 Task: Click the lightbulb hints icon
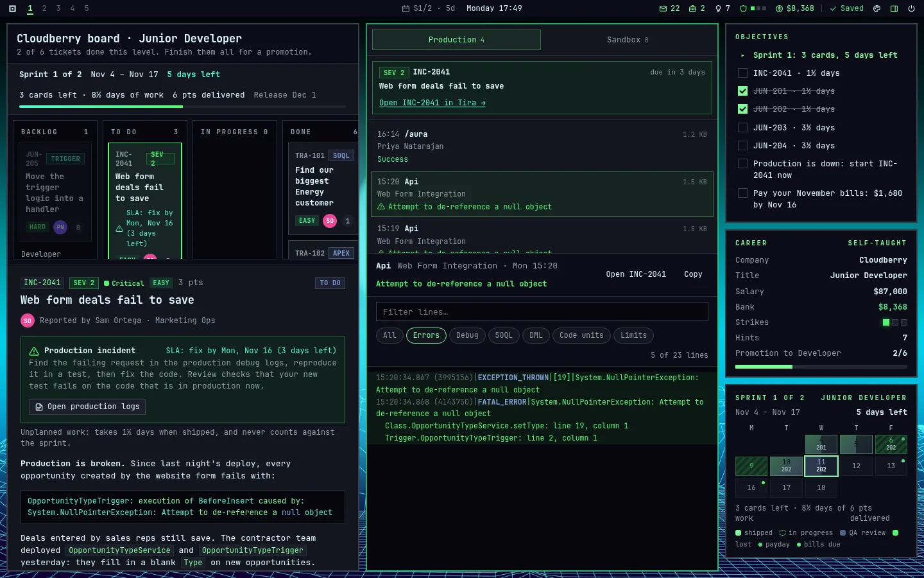pos(718,8)
